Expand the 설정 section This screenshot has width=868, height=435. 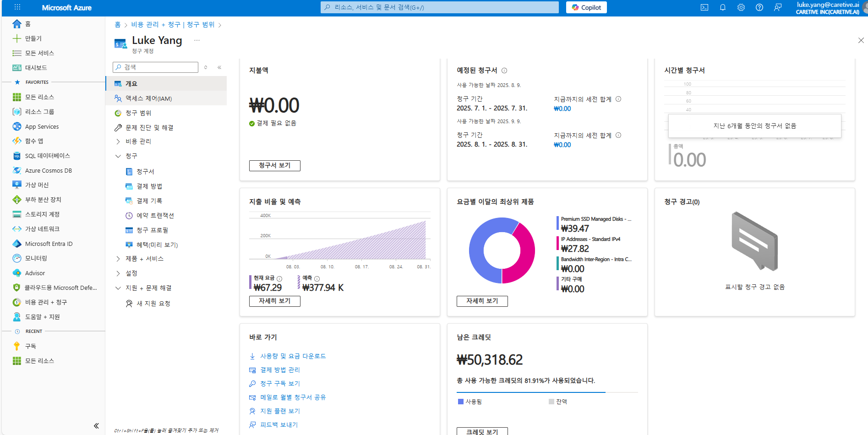point(118,273)
